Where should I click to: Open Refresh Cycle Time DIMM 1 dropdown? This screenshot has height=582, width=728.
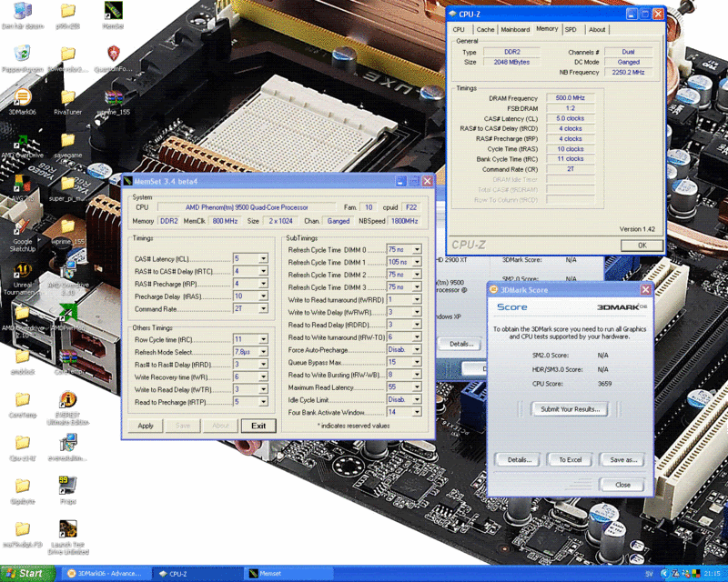(x=417, y=262)
